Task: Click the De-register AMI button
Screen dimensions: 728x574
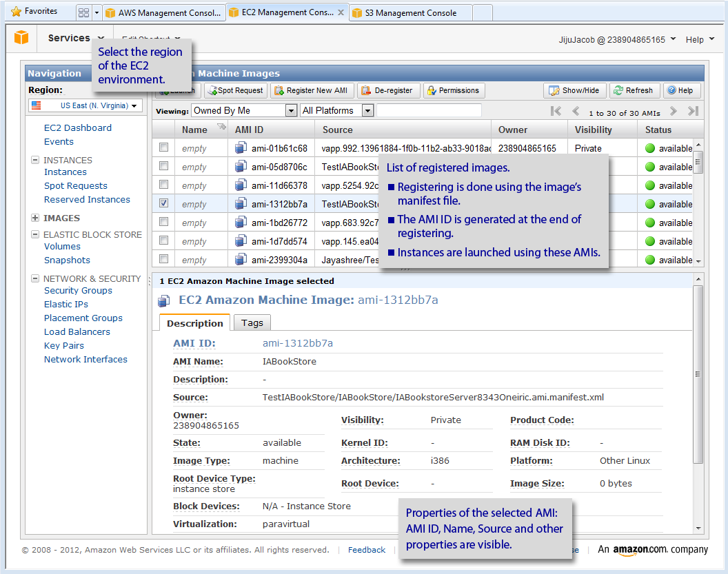Action: [x=388, y=90]
